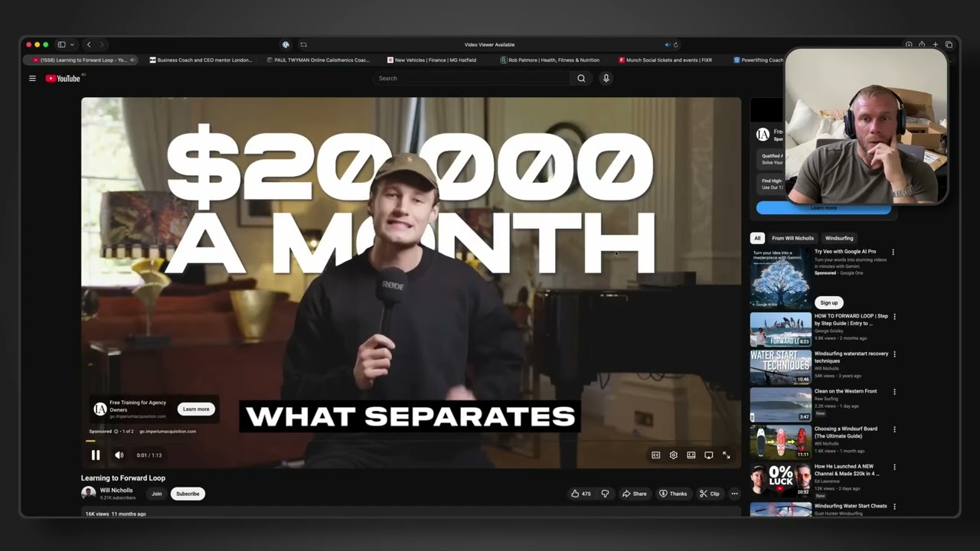
Task: Start voice search with microphone icon
Action: [x=606, y=78]
